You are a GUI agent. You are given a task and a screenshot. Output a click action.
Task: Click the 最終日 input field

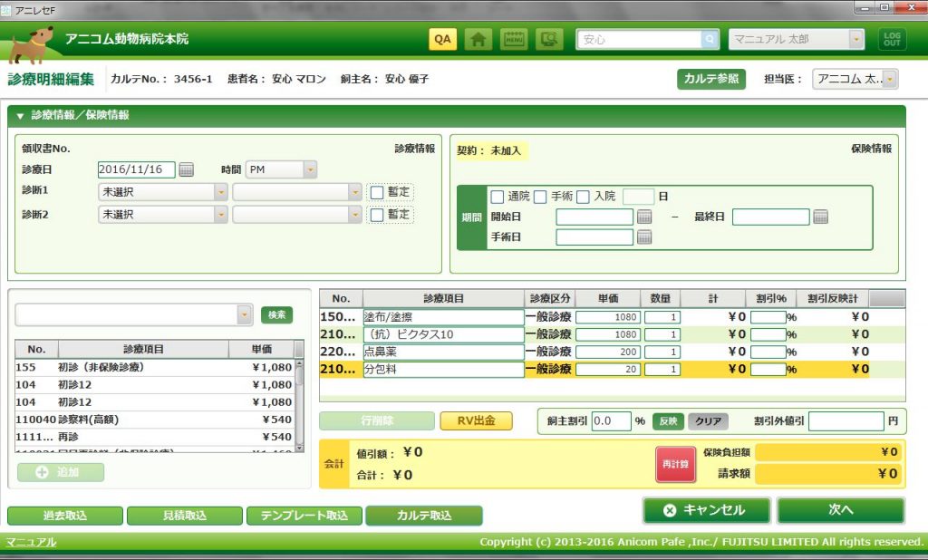[770, 217]
